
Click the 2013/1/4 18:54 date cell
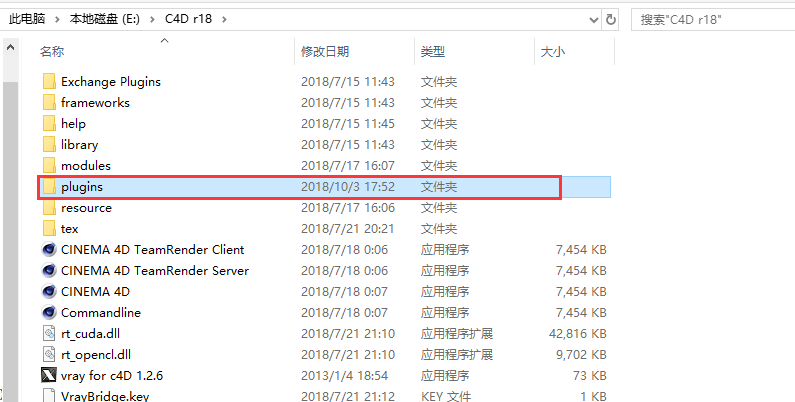(344, 376)
